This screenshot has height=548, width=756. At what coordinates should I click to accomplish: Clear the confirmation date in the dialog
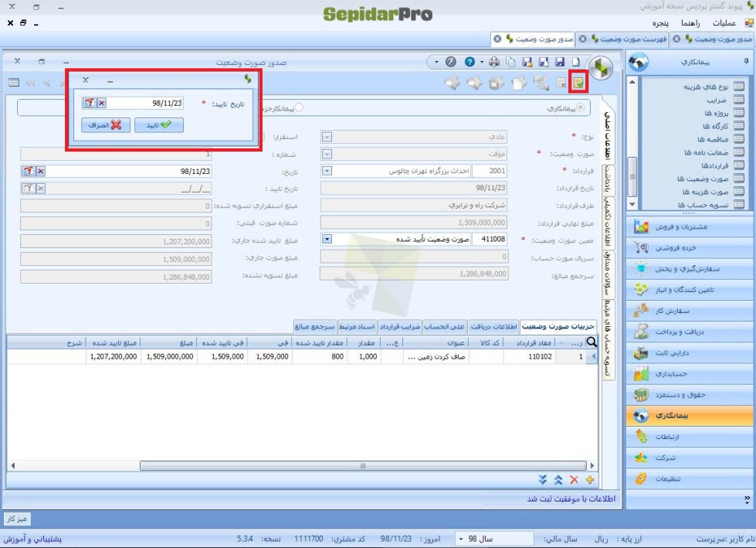coord(102,103)
